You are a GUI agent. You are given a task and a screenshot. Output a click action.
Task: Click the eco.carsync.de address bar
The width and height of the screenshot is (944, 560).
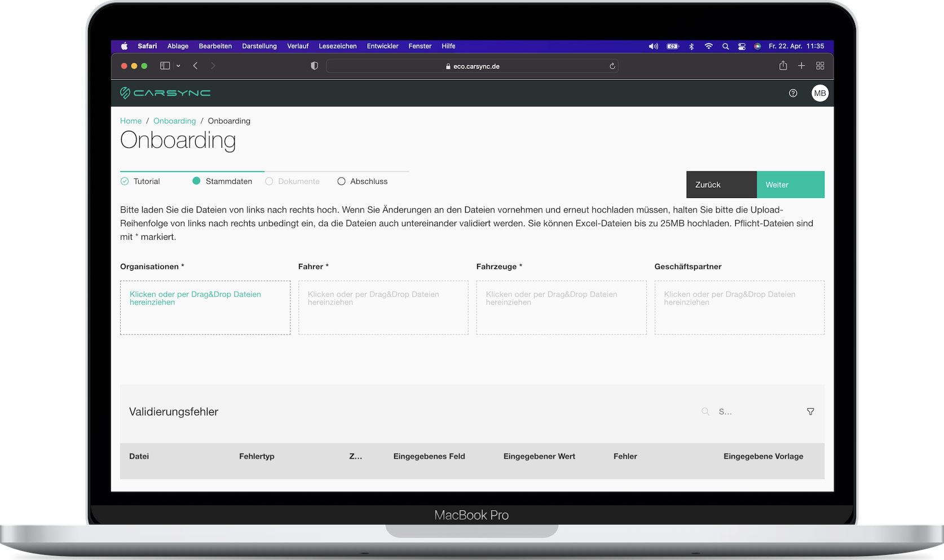click(473, 66)
